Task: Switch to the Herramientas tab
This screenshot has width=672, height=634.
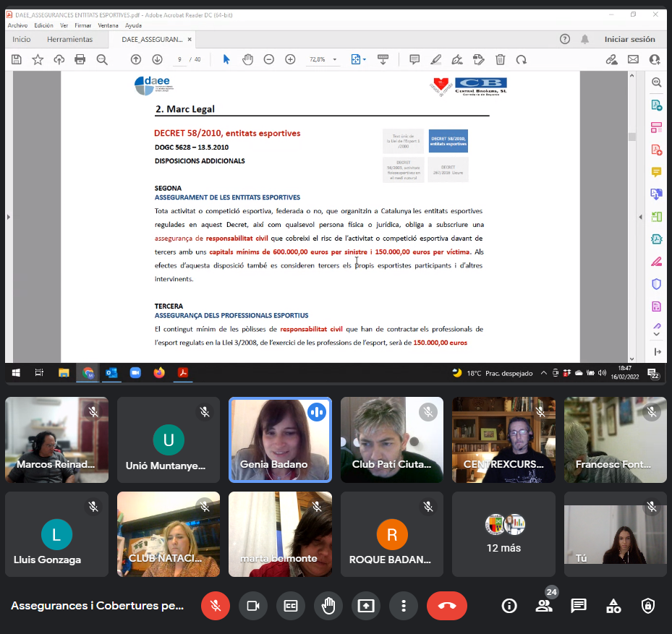Action: pos(69,40)
